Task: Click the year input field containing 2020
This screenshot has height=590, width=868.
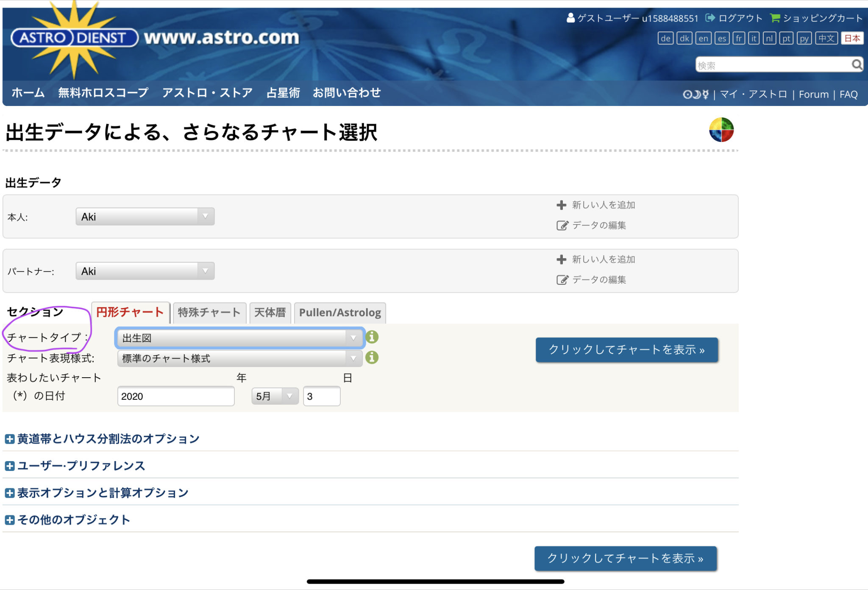Action: (x=176, y=396)
